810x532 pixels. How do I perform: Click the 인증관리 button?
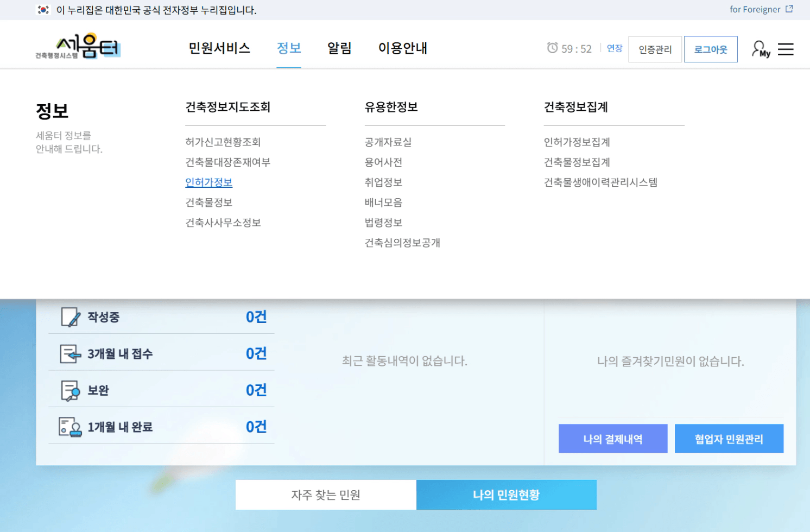[655, 49]
